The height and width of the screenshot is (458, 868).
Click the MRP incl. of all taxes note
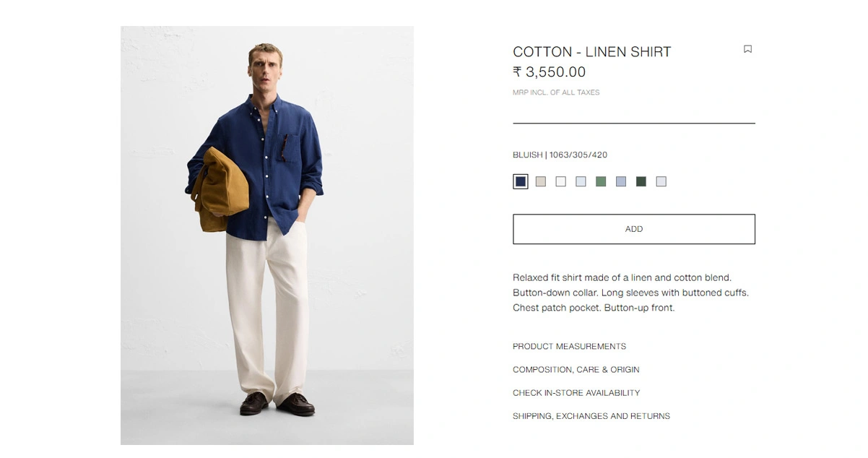556,92
